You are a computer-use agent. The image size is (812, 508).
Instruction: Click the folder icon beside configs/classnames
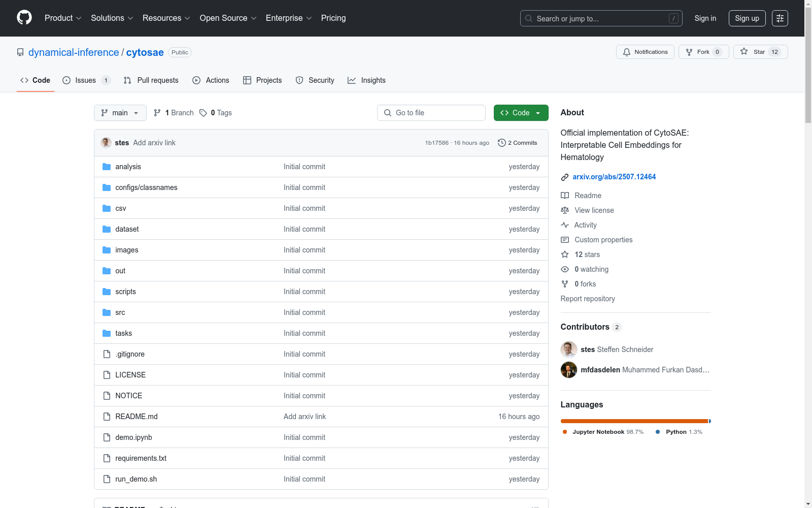tap(107, 187)
